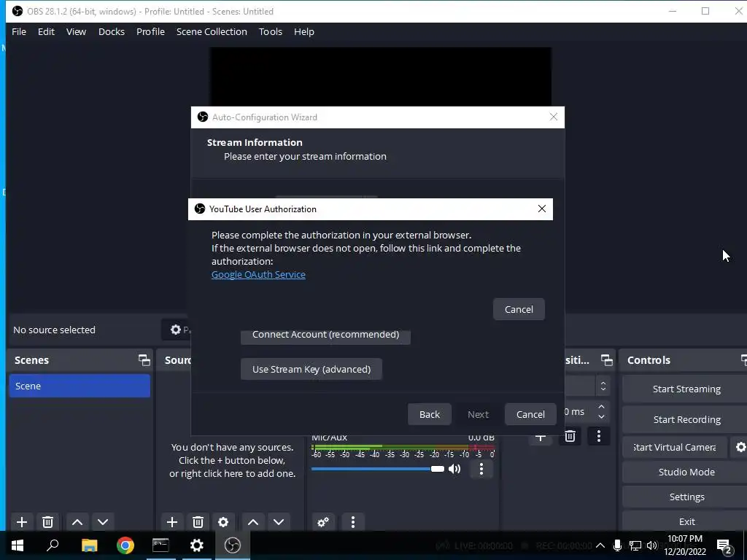The width and height of the screenshot is (747, 560).
Task: Open Mic/Aux channel three-dot options
Action: pyautogui.click(x=481, y=469)
